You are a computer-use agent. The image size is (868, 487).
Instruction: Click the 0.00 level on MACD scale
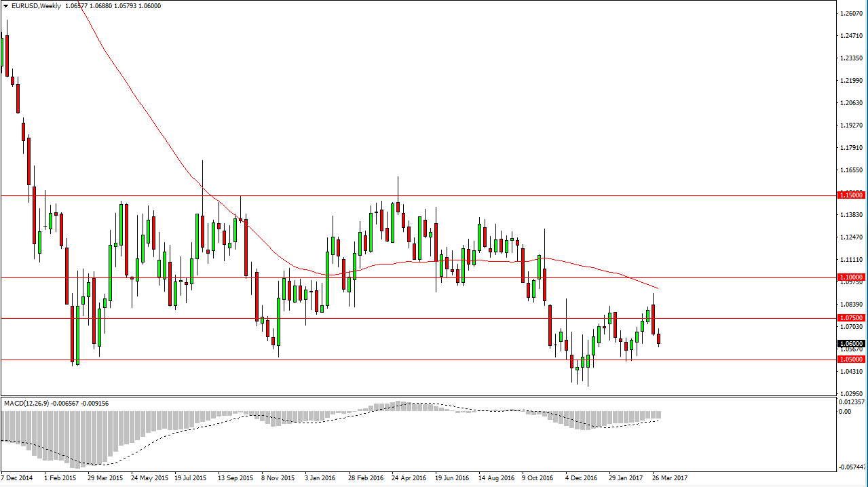click(845, 410)
